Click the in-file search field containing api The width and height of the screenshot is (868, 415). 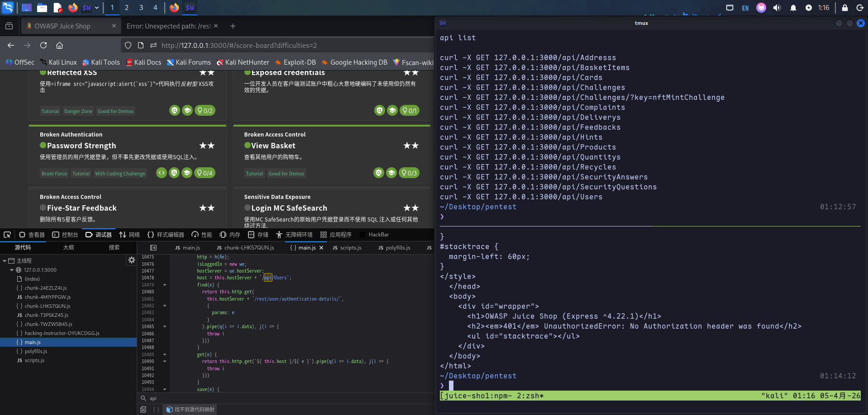(290, 398)
